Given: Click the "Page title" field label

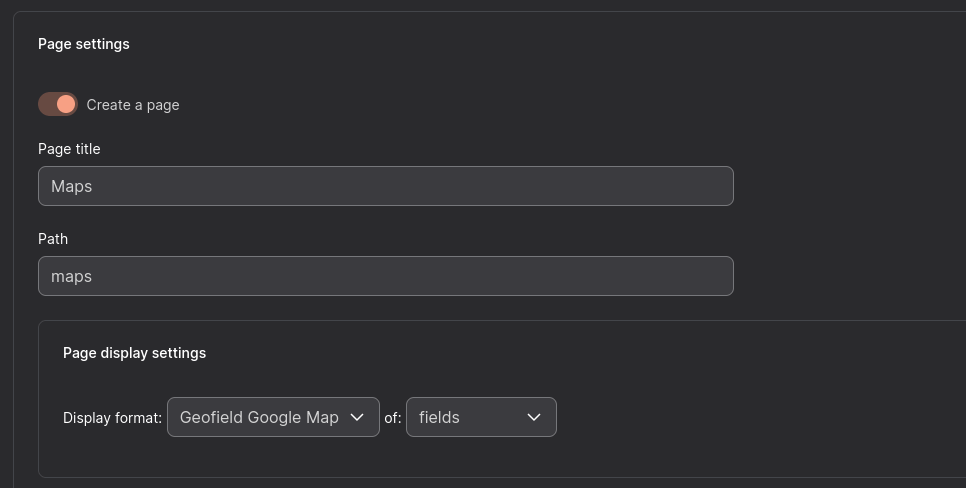Looking at the screenshot, I should click(x=69, y=149).
